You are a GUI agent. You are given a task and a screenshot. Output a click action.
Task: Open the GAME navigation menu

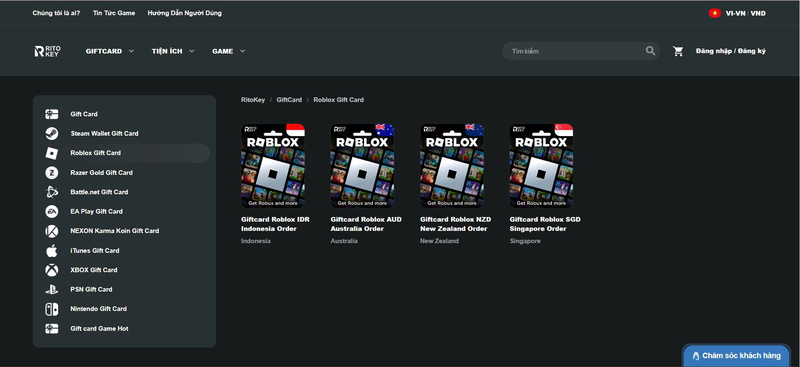(x=222, y=51)
